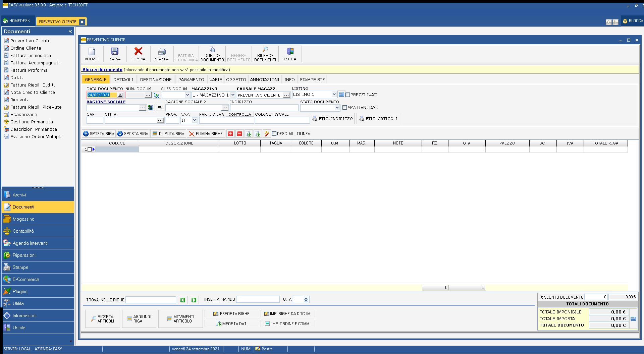Duplicate the document via DUPLICA DOCUMENTO icon
This screenshot has width=644, height=354.
(x=212, y=54)
